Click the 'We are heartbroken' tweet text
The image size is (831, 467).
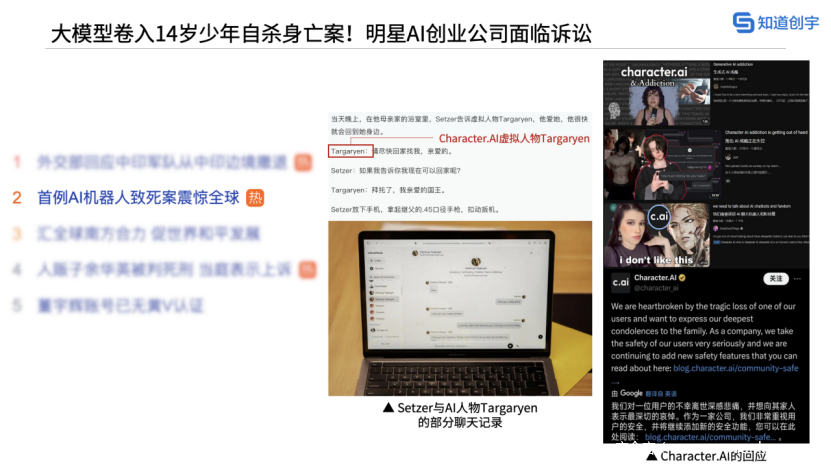[704, 337]
